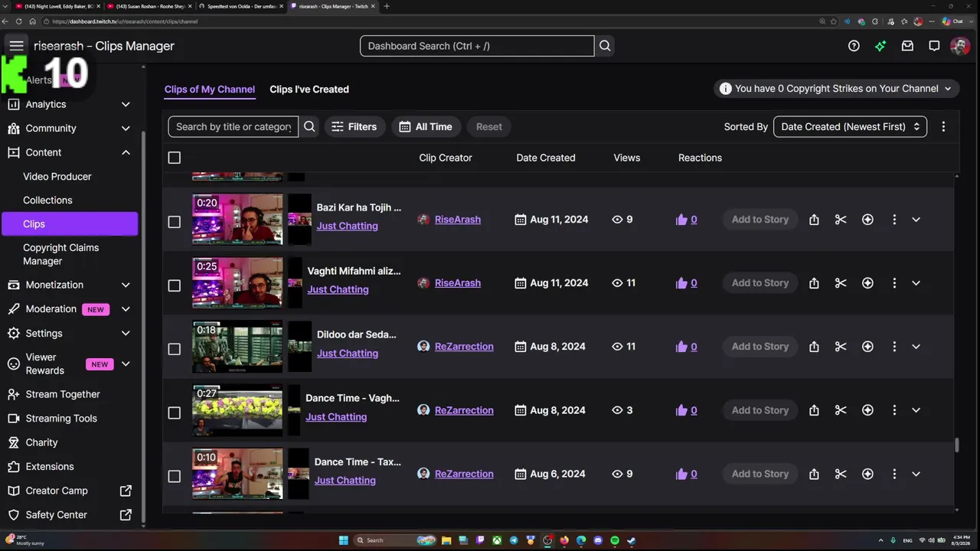Click Add to Story for Bazi Kar ha Tojih
Image resolution: width=980 pixels, height=551 pixels.
click(759, 220)
